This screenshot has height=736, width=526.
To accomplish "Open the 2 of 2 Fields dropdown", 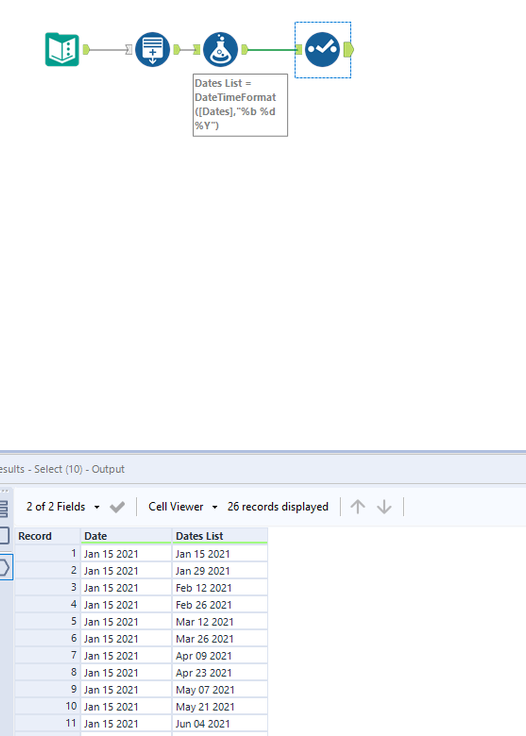I will coord(63,506).
